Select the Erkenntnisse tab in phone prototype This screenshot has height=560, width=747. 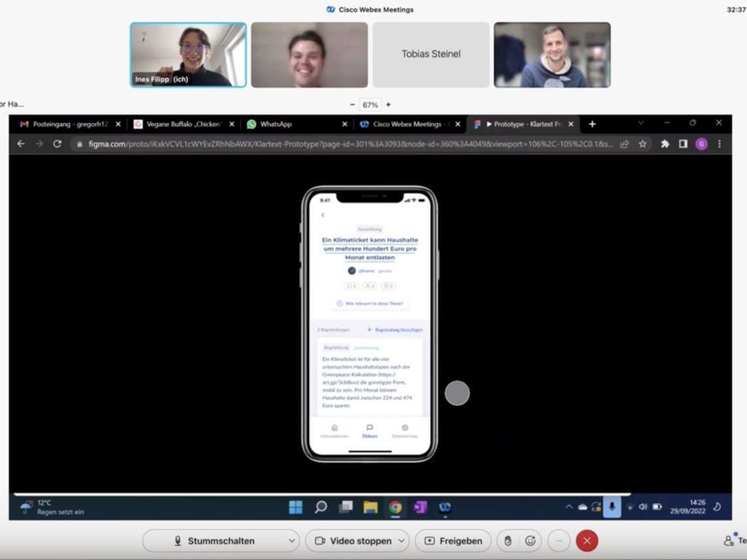(x=405, y=431)
